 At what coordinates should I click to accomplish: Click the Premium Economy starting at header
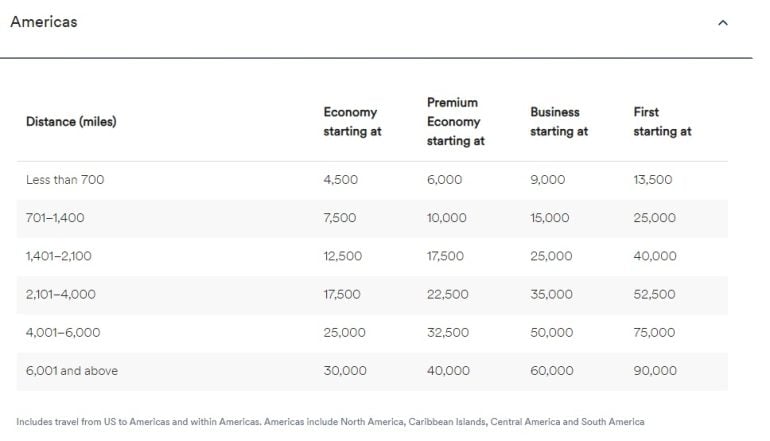pos(456,122)
